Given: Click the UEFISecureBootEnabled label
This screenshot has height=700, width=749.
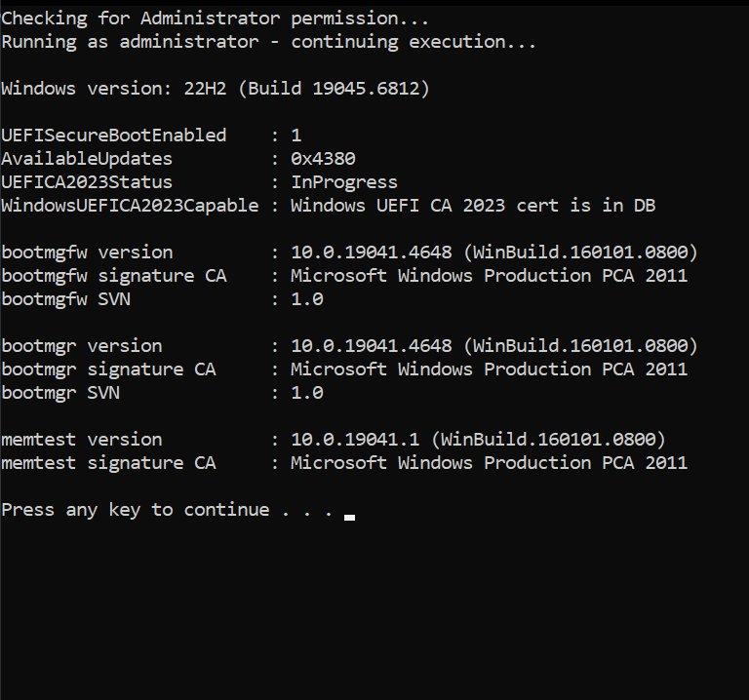Looking at the screenshot, I should (x=113, y=136).
